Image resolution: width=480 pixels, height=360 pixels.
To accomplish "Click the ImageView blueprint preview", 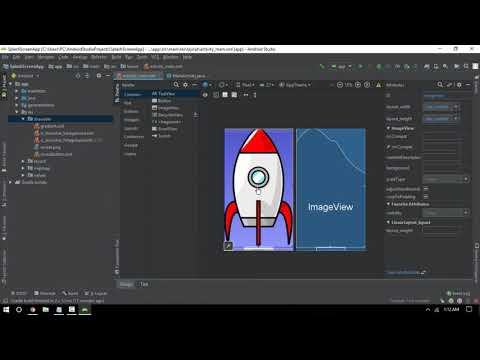I will pos(331,189).
